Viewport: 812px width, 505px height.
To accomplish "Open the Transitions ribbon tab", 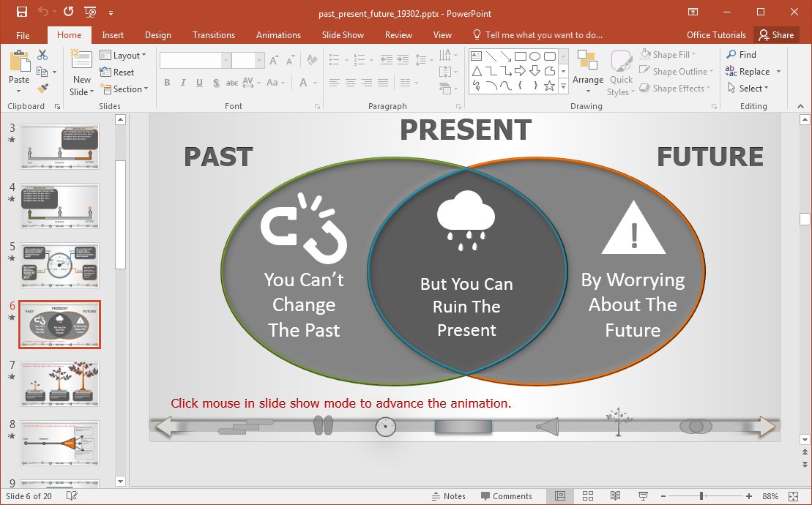I will pyautogui.click(x=213, y=34).
